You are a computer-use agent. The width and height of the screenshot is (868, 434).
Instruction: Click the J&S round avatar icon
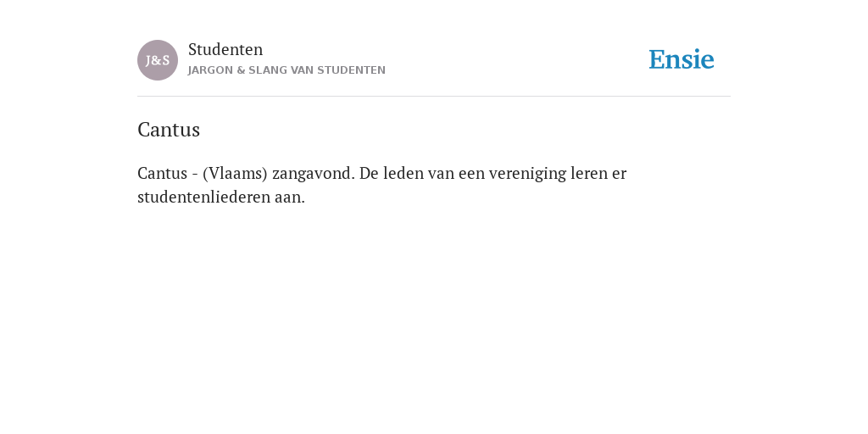tap(158, 60)
